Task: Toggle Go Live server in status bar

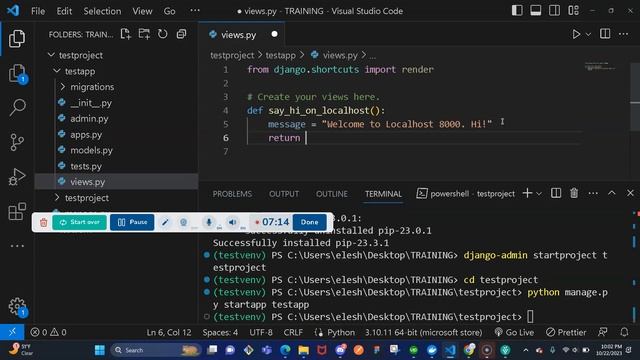Action: coord(514,332)
